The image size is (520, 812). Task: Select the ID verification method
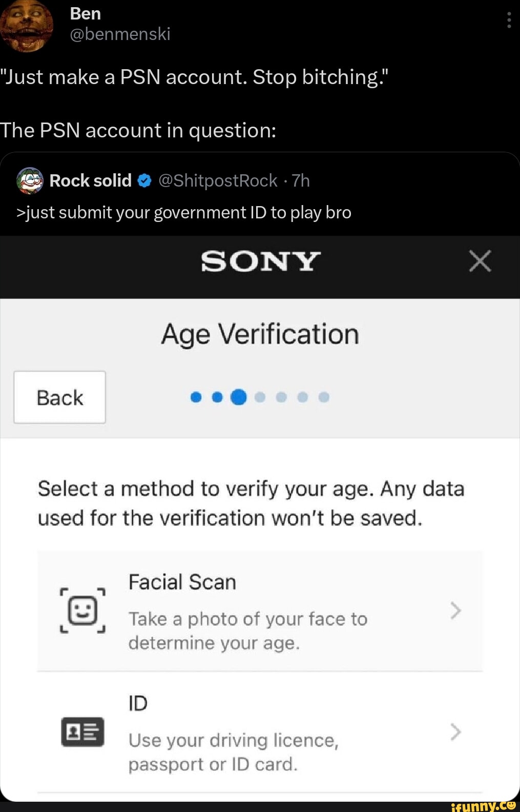point(260,732)
